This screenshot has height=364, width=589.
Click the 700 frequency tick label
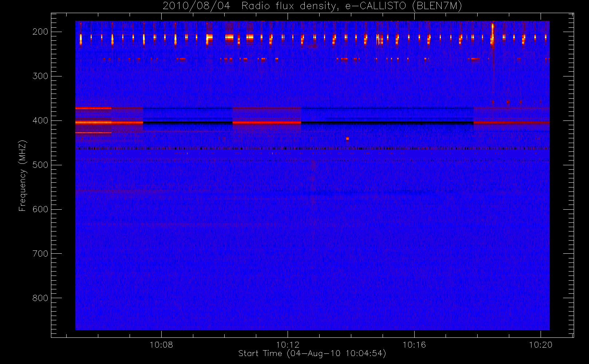(x=40, y=254)
